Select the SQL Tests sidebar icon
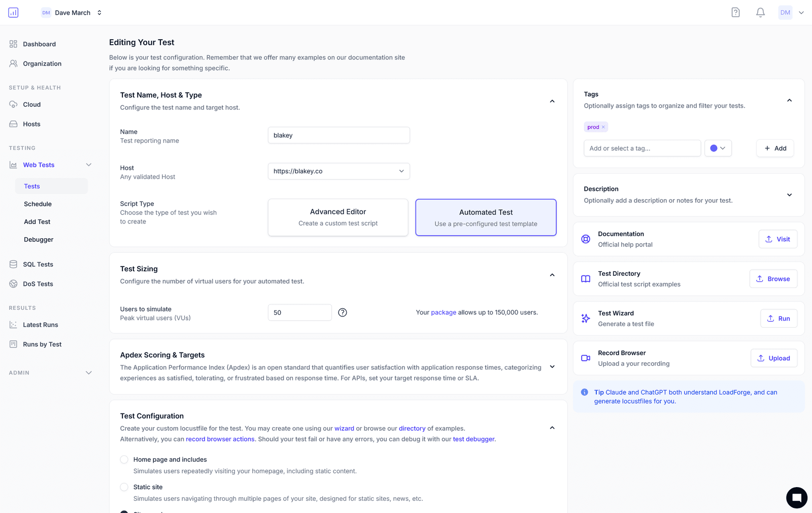812x513 pixels. [x=13, y=264]
